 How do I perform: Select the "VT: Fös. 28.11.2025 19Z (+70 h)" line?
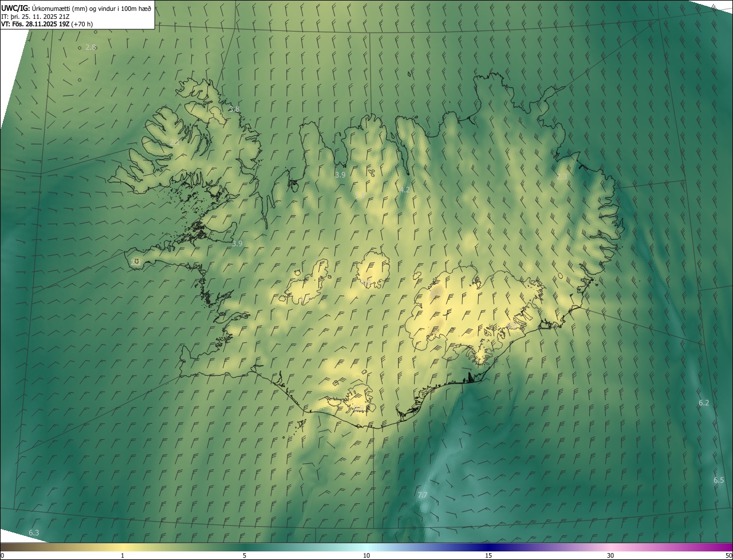pos(47,24)
